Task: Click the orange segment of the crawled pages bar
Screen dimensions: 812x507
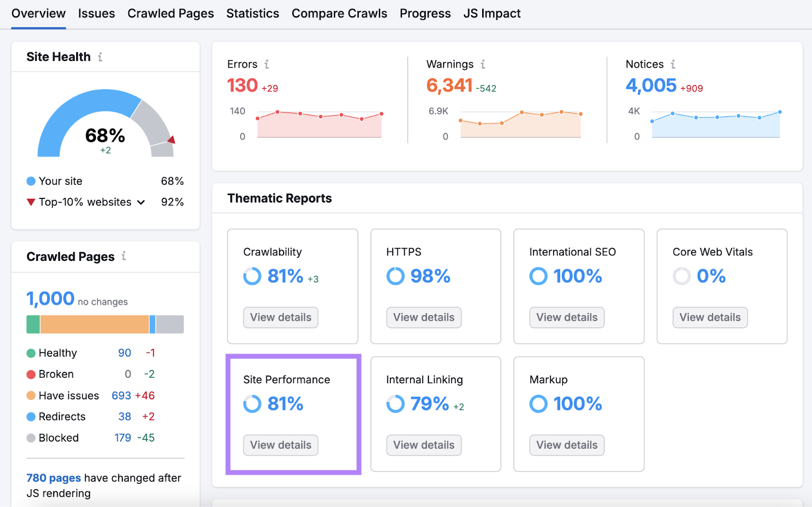Action: click(x=94, y=324)
